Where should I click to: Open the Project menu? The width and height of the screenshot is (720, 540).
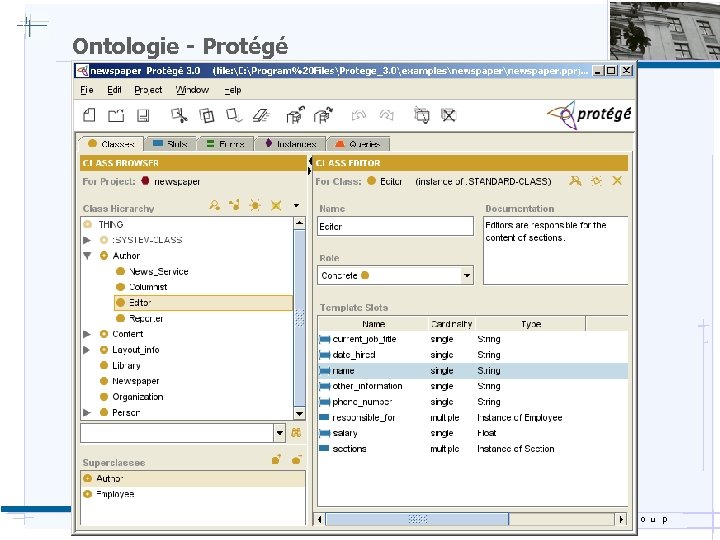pyautogui.click(x=148, y=90)
